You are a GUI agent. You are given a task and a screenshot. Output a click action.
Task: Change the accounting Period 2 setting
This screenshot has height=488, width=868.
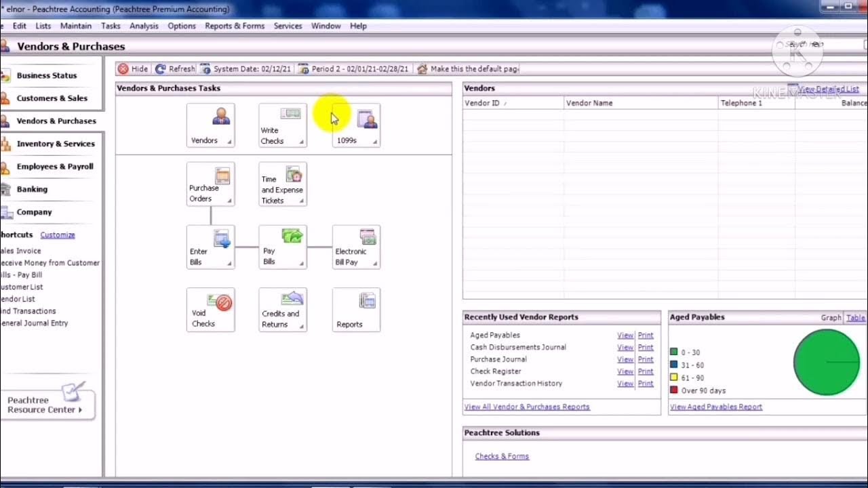click(353, 69)
